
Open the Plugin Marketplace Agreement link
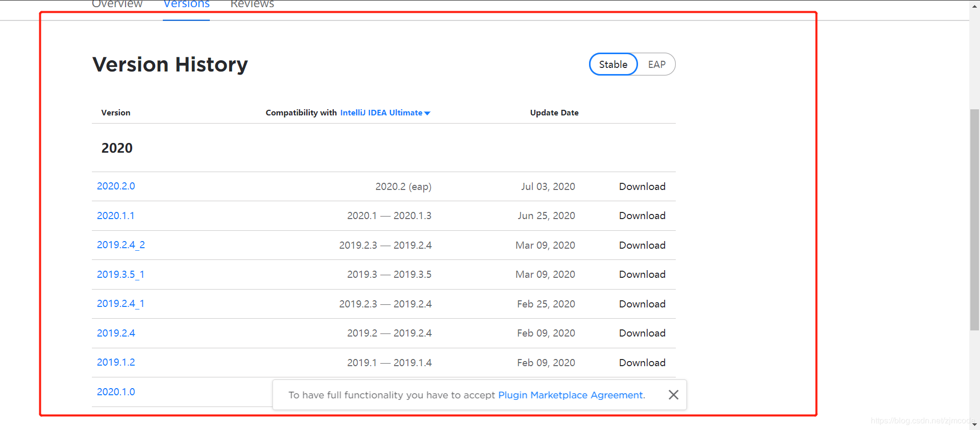(571, 395)
